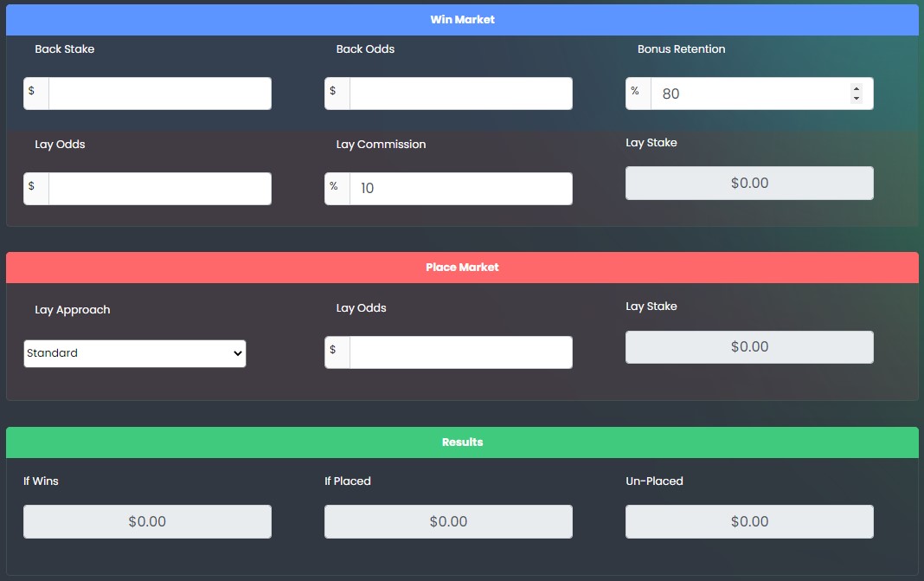Image resolution: width=924 pixels, height=581 pixels.
Task: Click the Lay Odds label in Place Market
Action: 362,308
